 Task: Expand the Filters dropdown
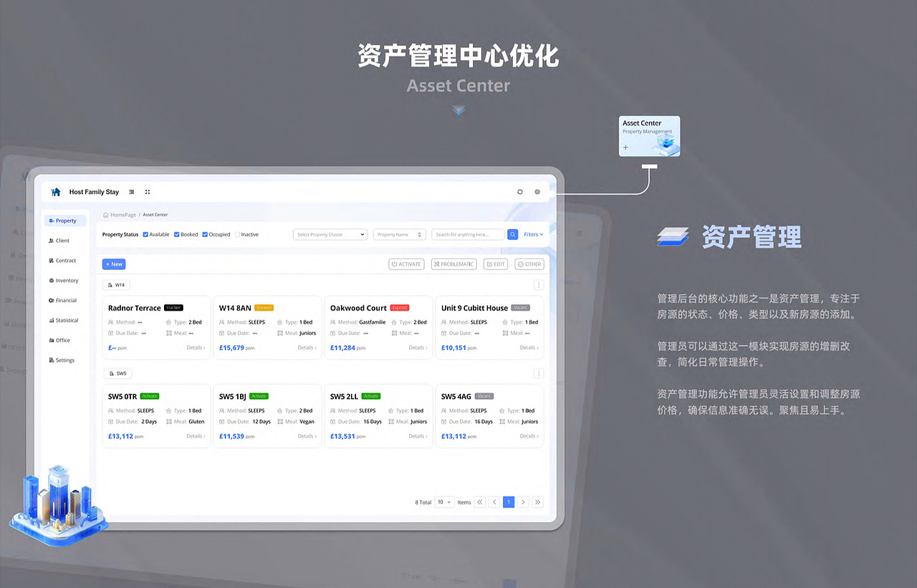532,234
